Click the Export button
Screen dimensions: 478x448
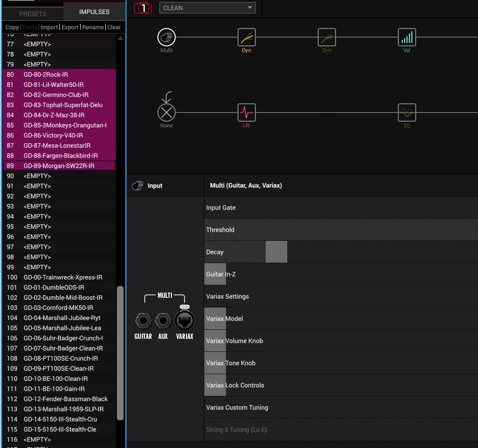click(x=70, y=27)
